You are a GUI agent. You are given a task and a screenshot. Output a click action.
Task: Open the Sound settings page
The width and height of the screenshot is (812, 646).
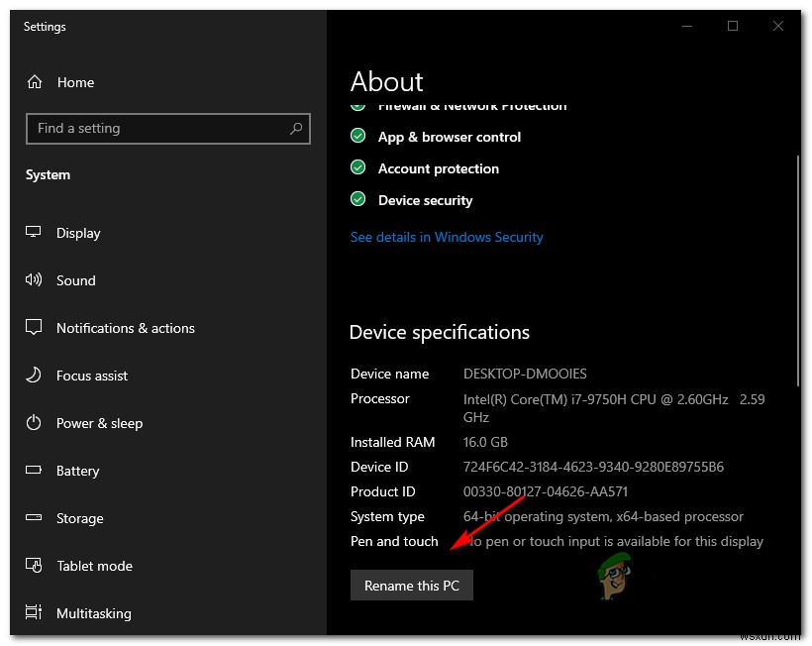coord(75,280)
